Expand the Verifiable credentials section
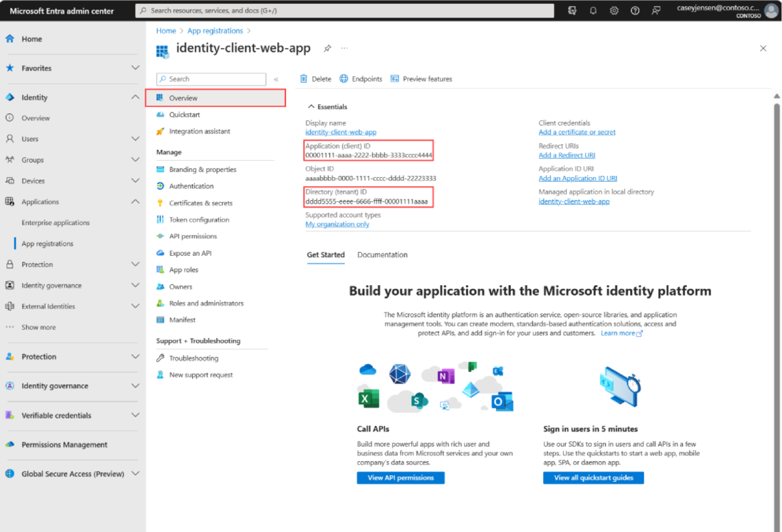Screen dimensions: 782x532 136,415
